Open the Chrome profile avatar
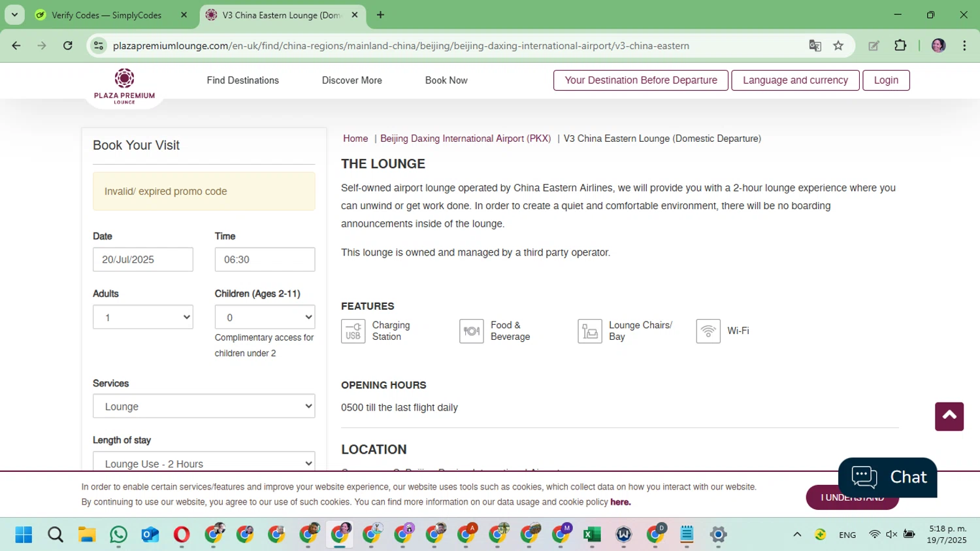This screenshot has height=551, width=980. coord(938,46)
